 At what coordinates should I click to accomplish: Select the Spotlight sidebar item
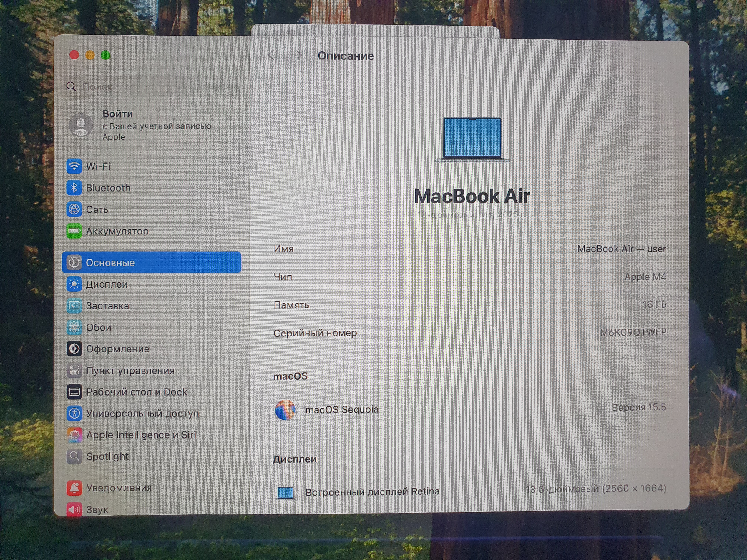[x=107, y=456]
